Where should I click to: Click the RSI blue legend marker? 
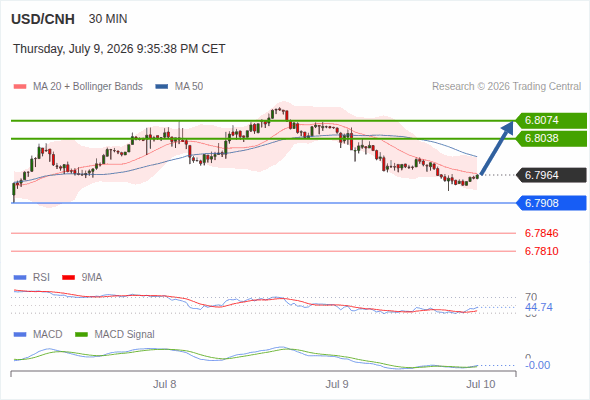(x=20, y=278)
